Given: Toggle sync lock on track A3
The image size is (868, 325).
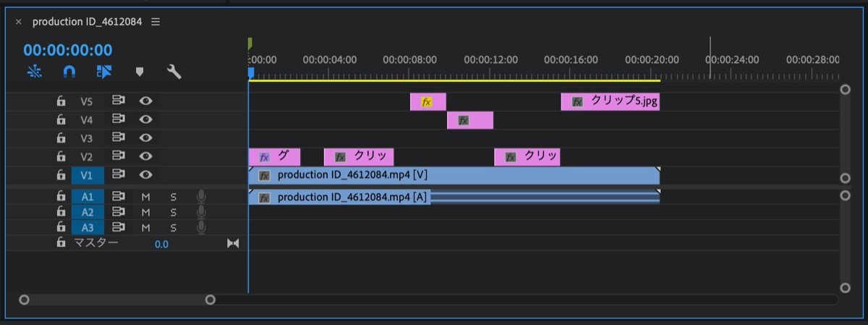Looking at the screenshot, I should tap(119, 227).
